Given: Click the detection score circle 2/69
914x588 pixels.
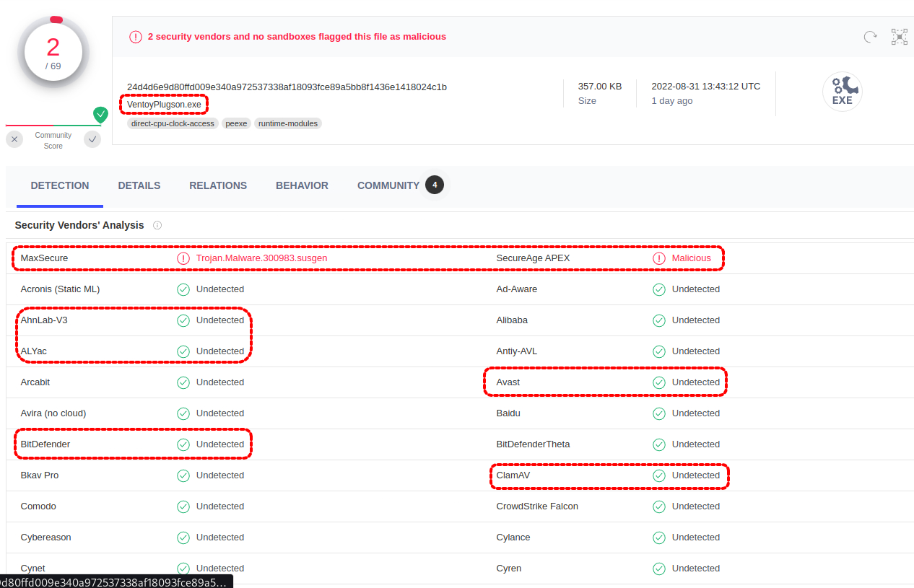Looking at the screenshot, I should coord(53,53).
